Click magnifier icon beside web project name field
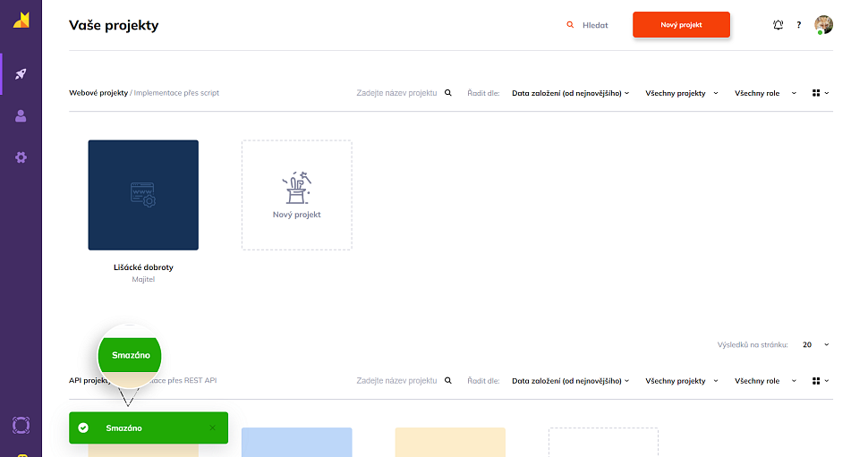868x457 pixels. pyautogui.click(x=448, y=93)
